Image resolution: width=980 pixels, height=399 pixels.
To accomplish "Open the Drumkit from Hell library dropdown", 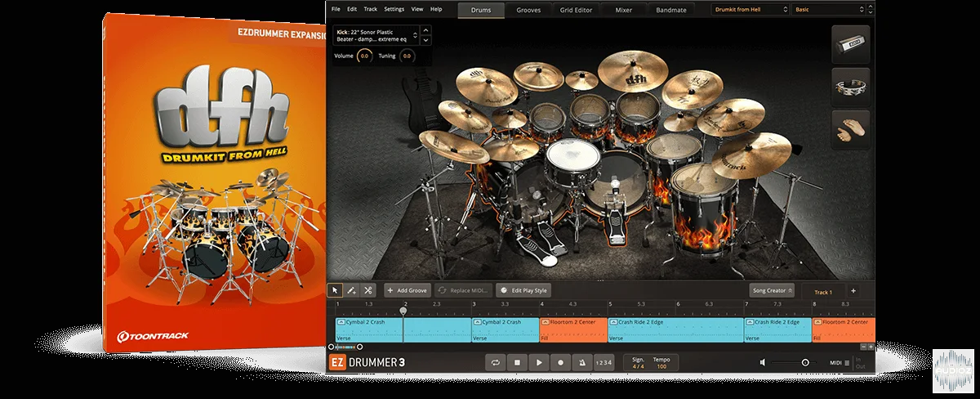I will tap(750, 10).
